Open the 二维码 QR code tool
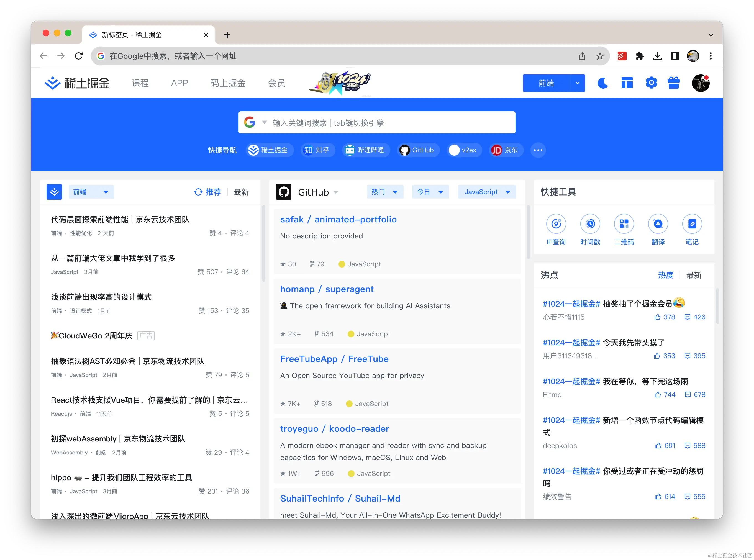The height and width of the screenshot is (560, 754). [624, 224]
